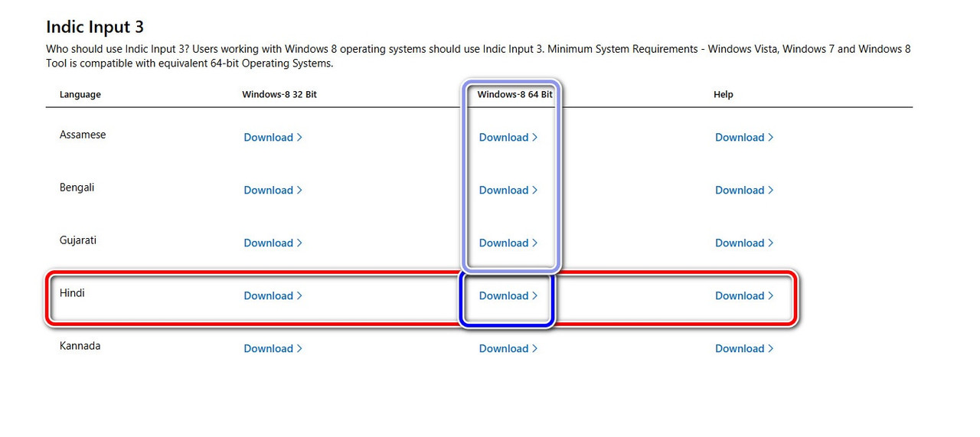Open Bengali Help download link

(x=744, y=191)
